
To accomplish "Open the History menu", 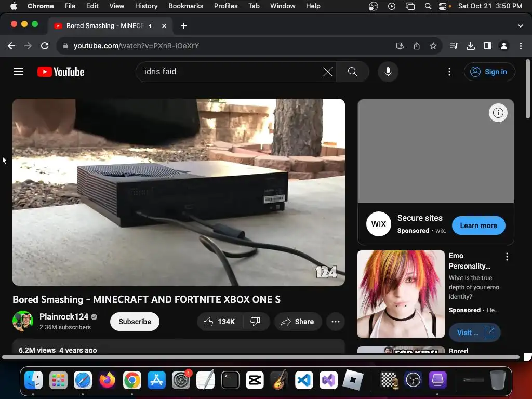I will tap(146, 6).
